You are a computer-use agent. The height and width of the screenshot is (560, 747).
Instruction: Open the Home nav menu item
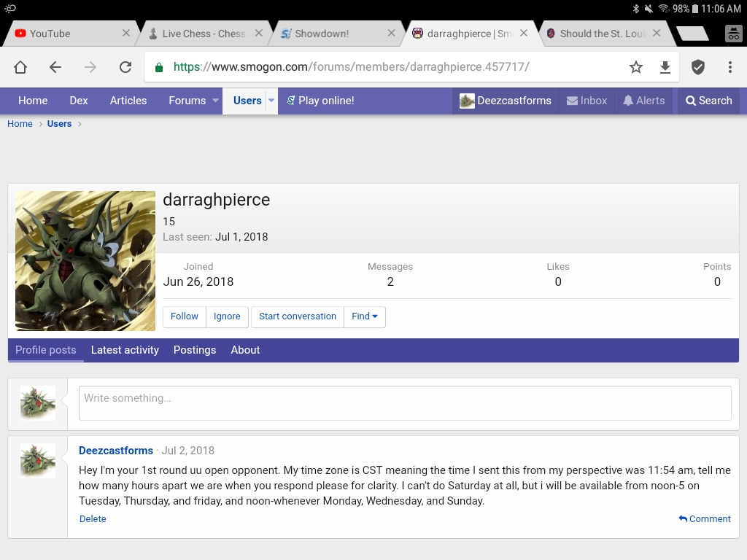[x=33, y=101]
